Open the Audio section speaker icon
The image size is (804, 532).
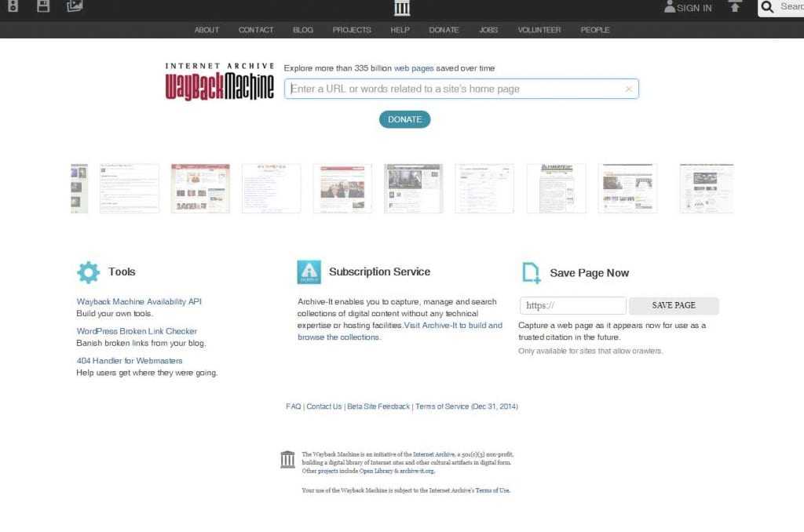(13, 5)
